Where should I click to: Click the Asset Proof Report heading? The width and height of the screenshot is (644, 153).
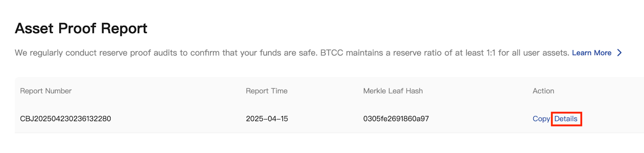81,29
